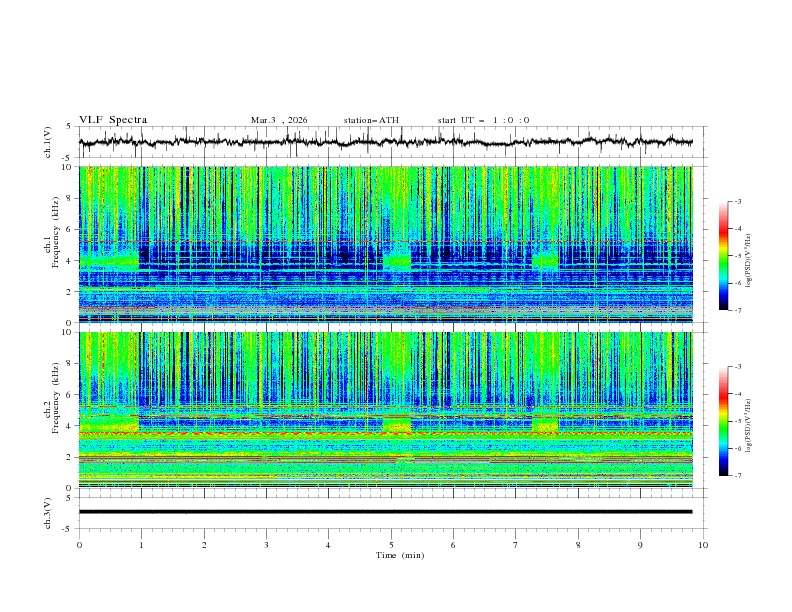Click the "-3" tick on ch.2 colorbar

pyautogui.click(x=738, y=367)
